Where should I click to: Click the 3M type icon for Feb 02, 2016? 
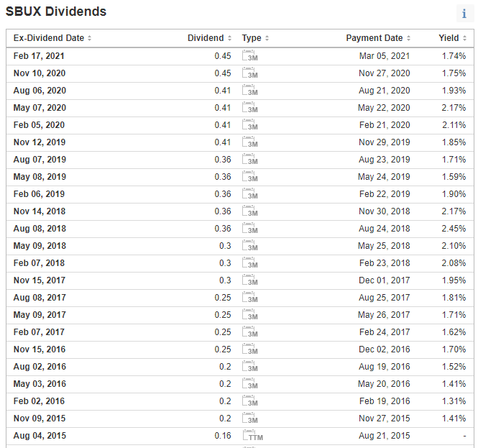pyautogui.click(x=250, y=401)
